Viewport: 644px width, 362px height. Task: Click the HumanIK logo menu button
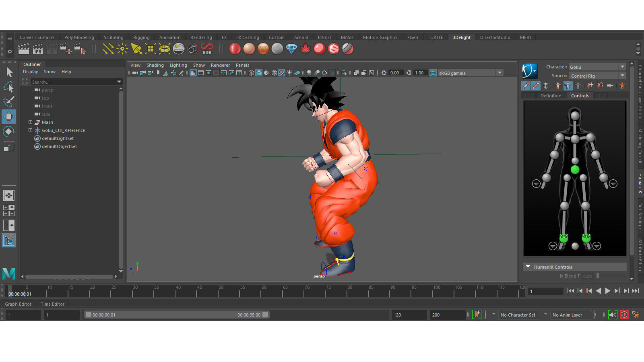click(x=530, y=71)
